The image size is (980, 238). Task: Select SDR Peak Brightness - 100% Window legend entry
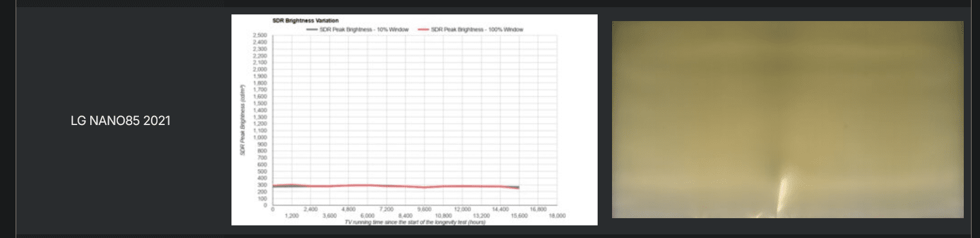(x=471, y=29)
